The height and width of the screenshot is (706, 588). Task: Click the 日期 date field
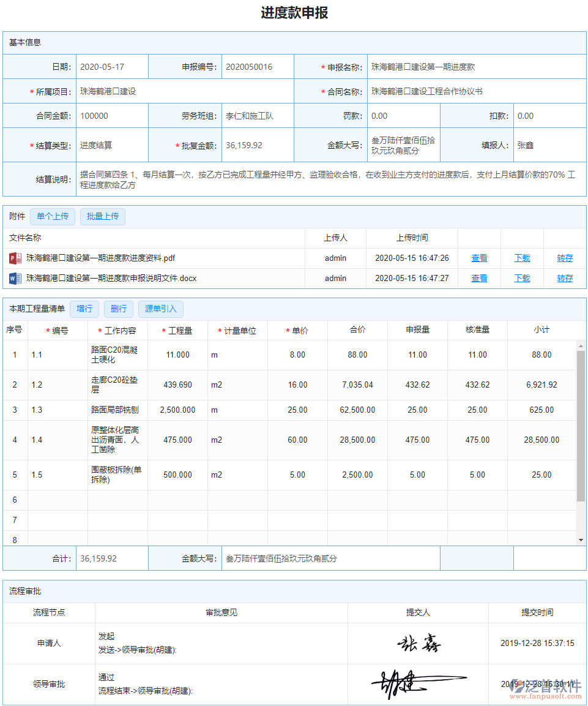pyautogui.click(x=110, y=66)
